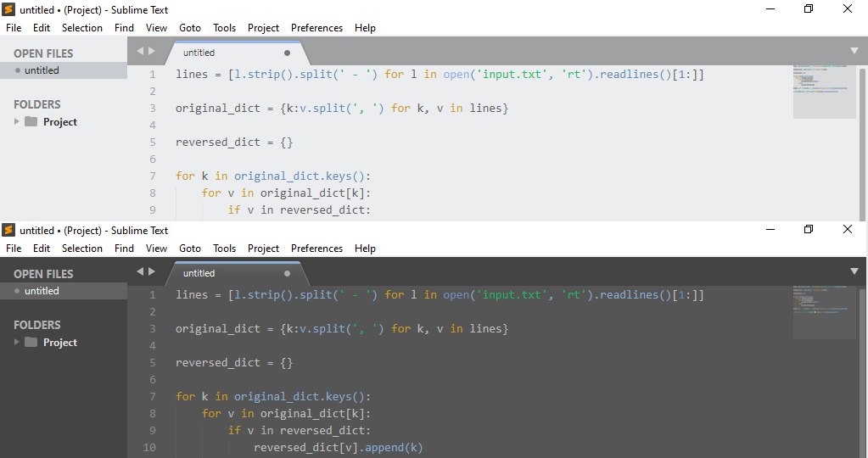
Task: Select the untitled tab in dark window
Action: click(x=238, y=274)
